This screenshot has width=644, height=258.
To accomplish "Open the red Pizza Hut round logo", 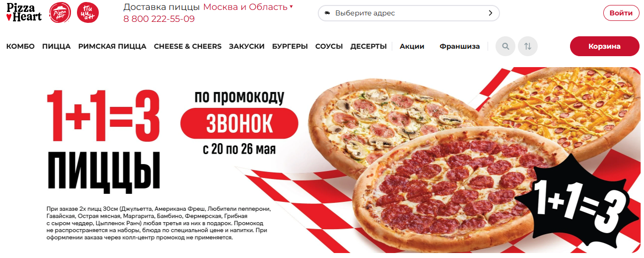I will (x=60, y=12).
